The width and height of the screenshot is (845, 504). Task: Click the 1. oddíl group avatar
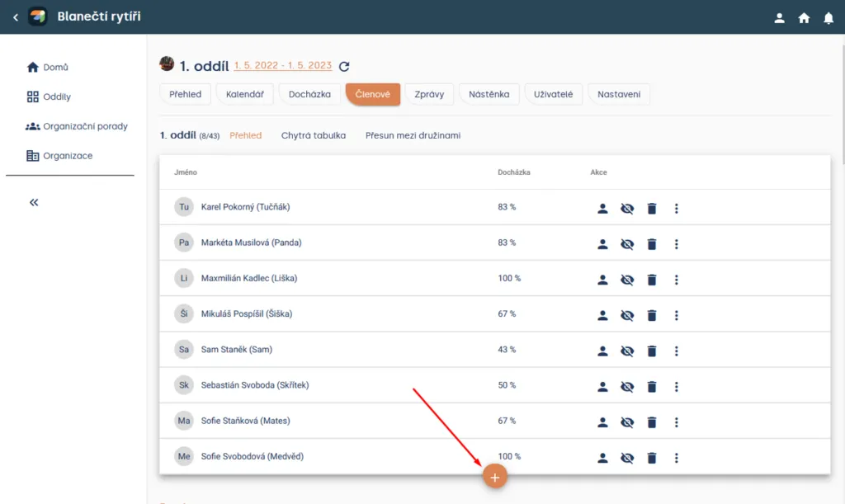click(167, 64)
